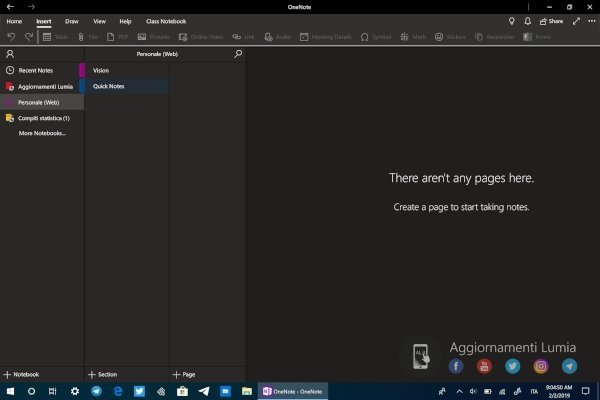The image size is (600, 400).
Task: Add a new Page
Action: tap(184, 374)
